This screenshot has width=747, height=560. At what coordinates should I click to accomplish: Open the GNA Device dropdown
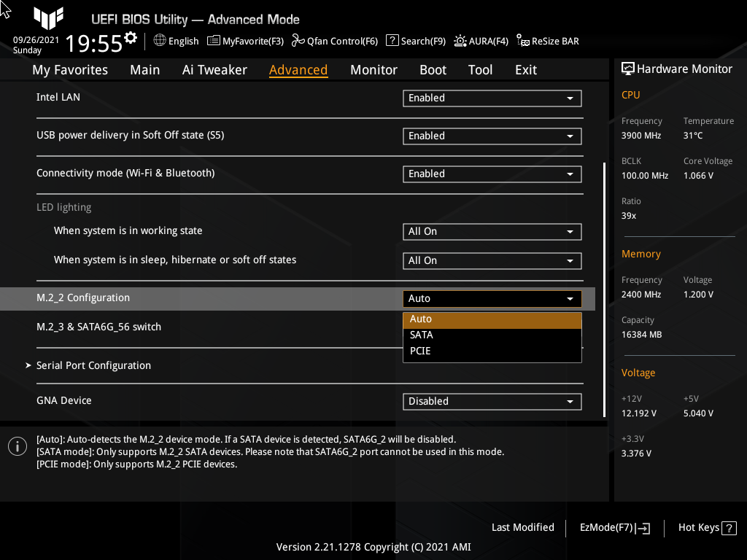[x=492, y=401]
